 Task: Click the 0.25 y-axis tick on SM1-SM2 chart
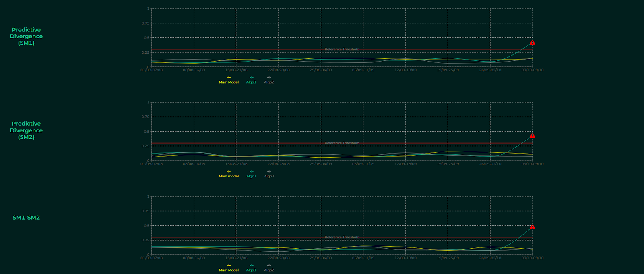(x=145, y=240)
